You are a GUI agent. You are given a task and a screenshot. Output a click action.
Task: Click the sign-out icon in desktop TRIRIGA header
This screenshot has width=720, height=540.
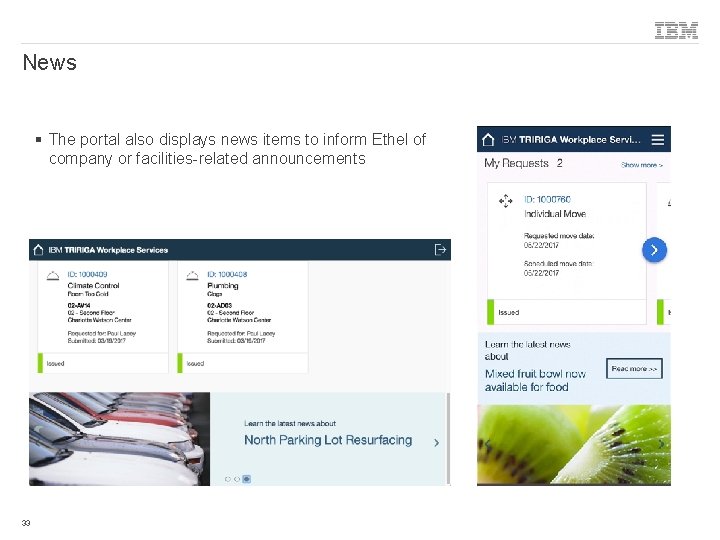coord(440,249)
